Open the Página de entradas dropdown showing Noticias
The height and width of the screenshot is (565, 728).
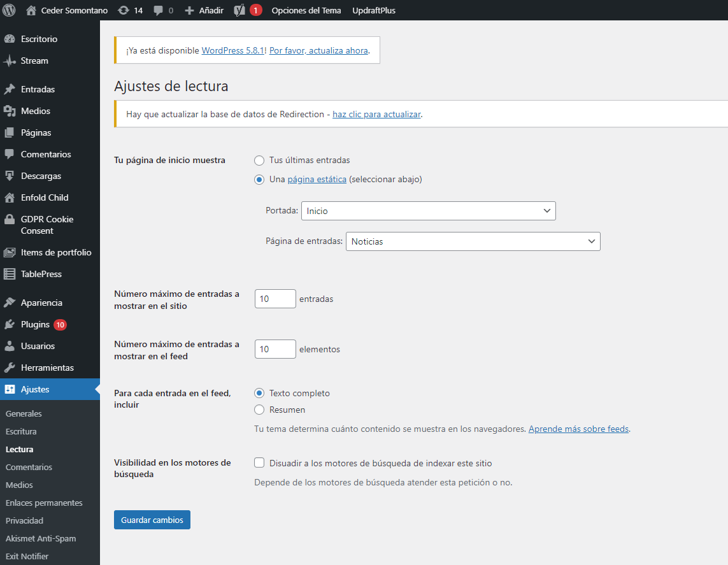coord(473,241)
